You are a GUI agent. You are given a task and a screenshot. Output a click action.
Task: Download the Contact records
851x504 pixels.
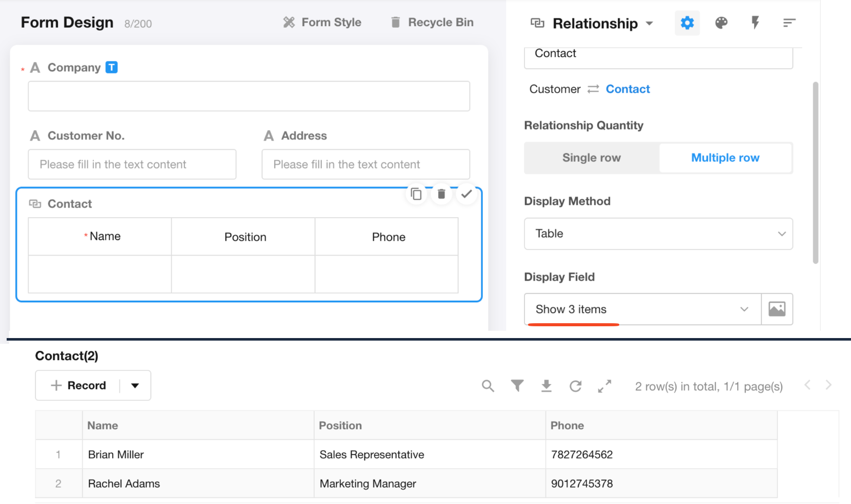tap(546, 386)
